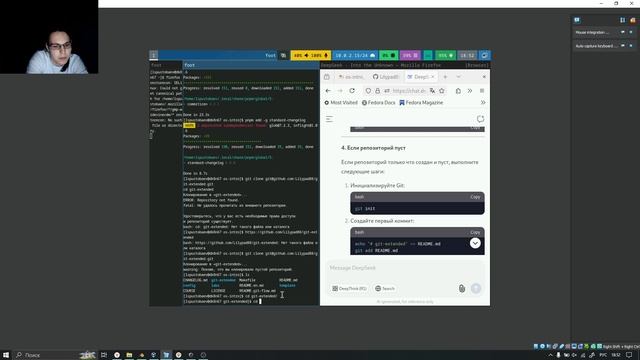Image resolution: width=640 pixels, height=360 pixels.
Task: Click the purple memory usage block
Action: (x=410, y=55)
